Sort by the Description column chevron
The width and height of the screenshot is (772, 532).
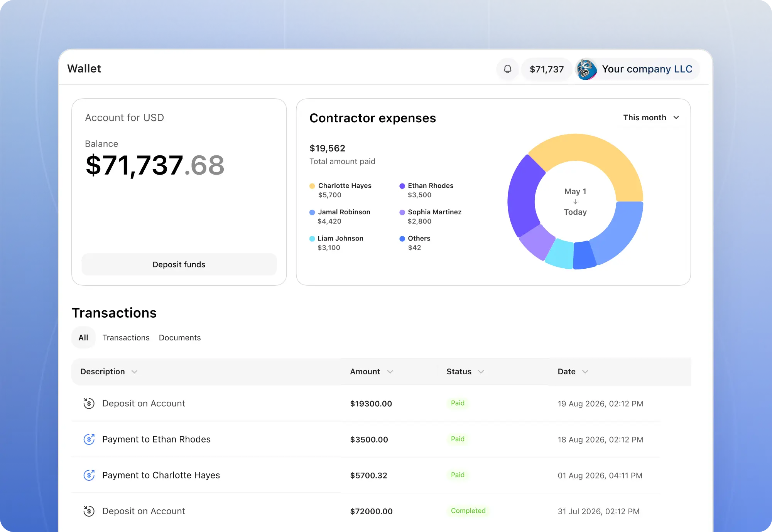pos(134,372)
